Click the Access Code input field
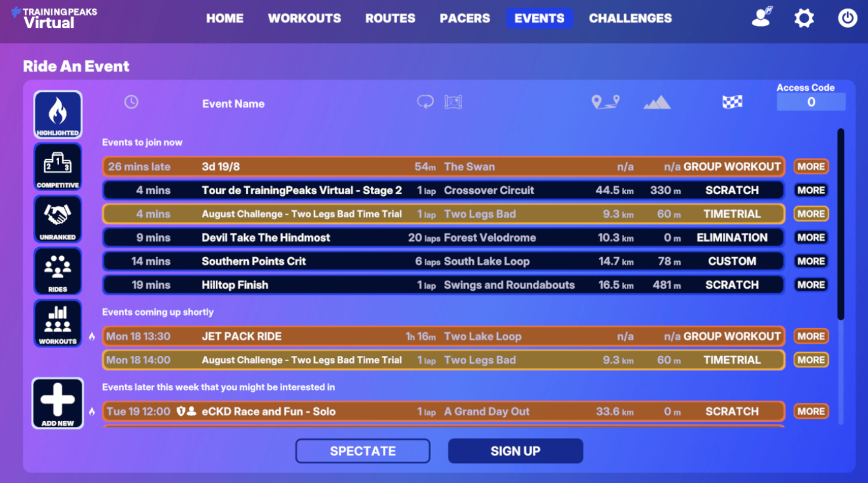The height and width of the screenshot is (483, 868). pyautogui.click(x=811, y=102)
